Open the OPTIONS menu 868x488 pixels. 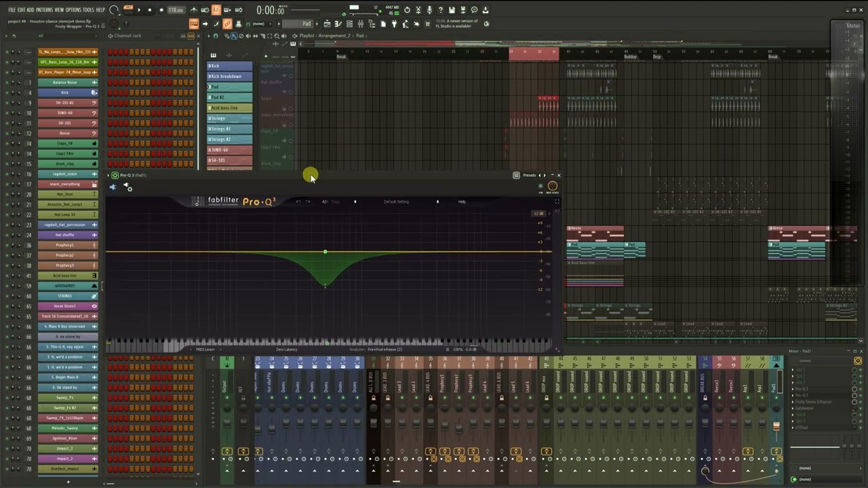coord(73,10)
